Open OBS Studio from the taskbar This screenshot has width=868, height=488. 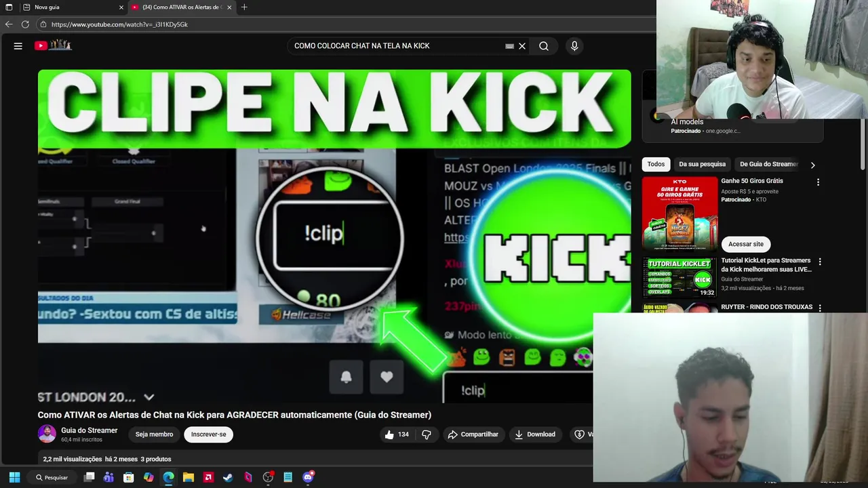[x=268, y=477]
